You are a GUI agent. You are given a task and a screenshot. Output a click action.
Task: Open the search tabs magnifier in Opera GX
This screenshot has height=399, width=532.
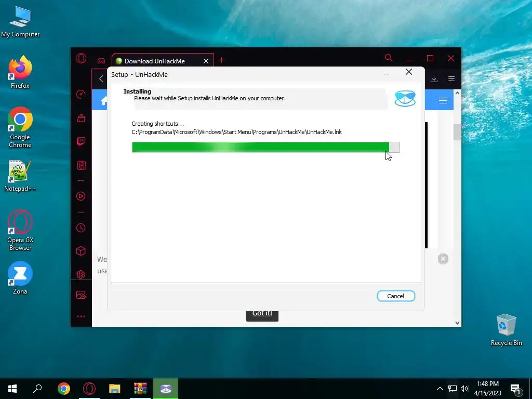pyautogui.click(x=389, y=58)
